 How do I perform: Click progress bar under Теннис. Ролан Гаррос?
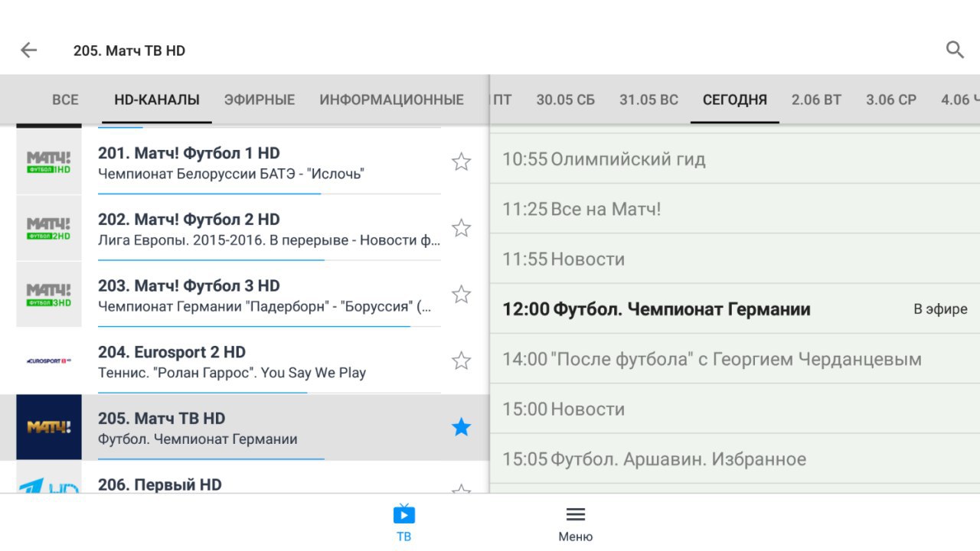pos(269,393)
